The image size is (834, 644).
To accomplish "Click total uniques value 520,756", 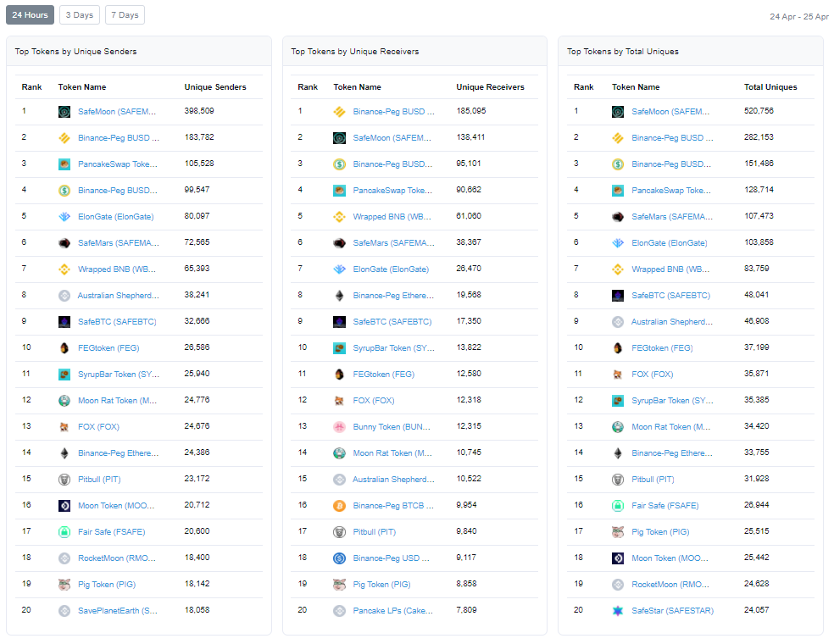I will 759,111.
